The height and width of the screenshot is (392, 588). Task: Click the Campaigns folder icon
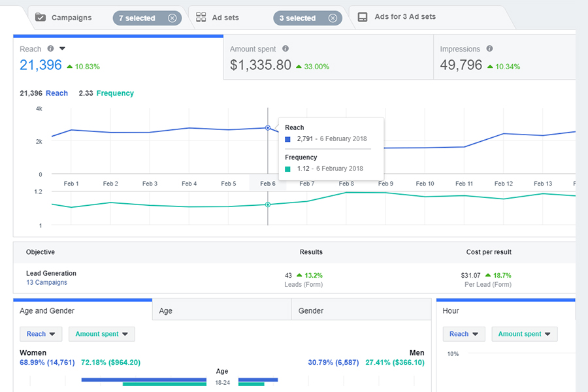pyautogui.click(x=41, y=18)
